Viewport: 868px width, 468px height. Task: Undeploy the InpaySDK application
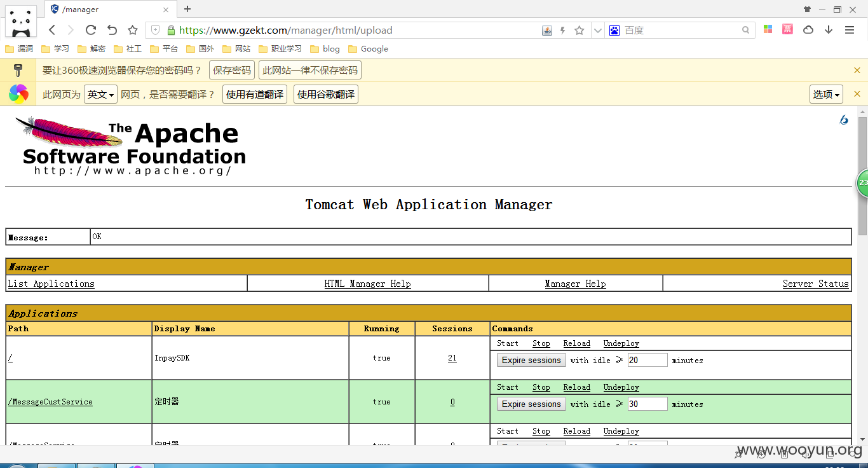[x=621, y=343]
